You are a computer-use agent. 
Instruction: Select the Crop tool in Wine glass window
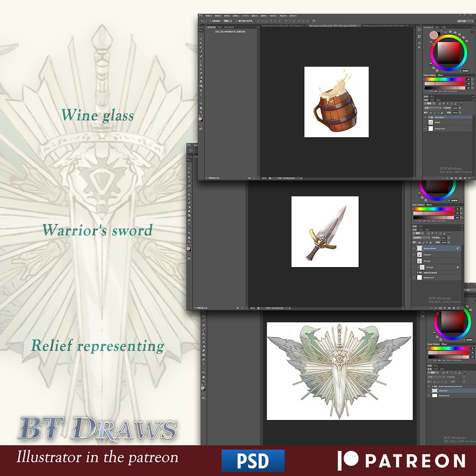pyautogui.click(x=201, y=47)
